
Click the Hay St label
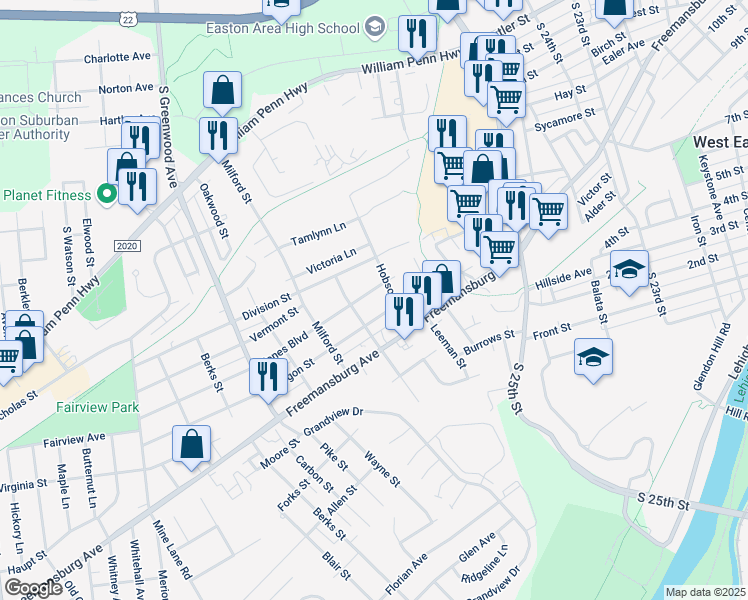[570, 93]
